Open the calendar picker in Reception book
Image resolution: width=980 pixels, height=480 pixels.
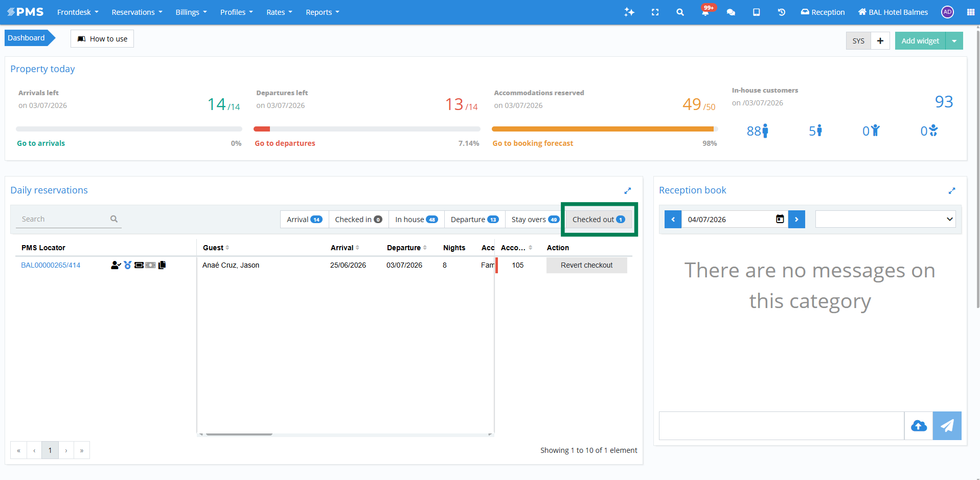pyautogui.click(x=780, y=219)
